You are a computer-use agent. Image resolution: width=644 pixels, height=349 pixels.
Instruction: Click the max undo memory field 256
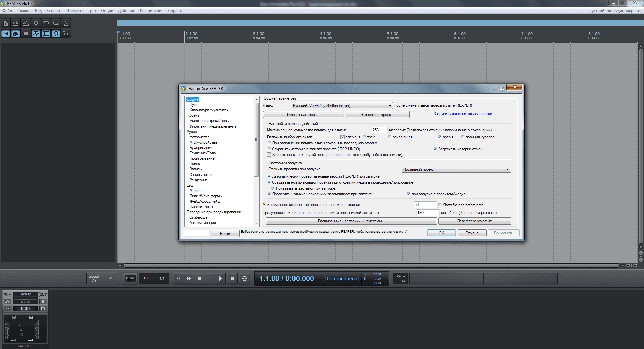[379, 130]
